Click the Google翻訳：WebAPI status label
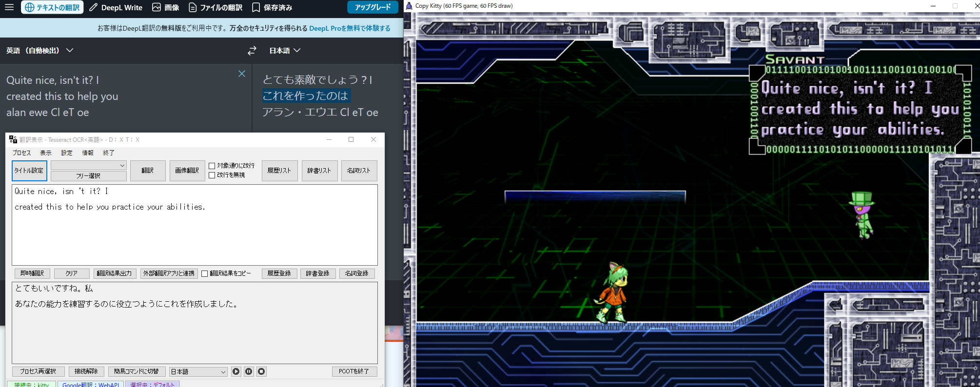This screenshot has height=387, width=980. [91, 384]
